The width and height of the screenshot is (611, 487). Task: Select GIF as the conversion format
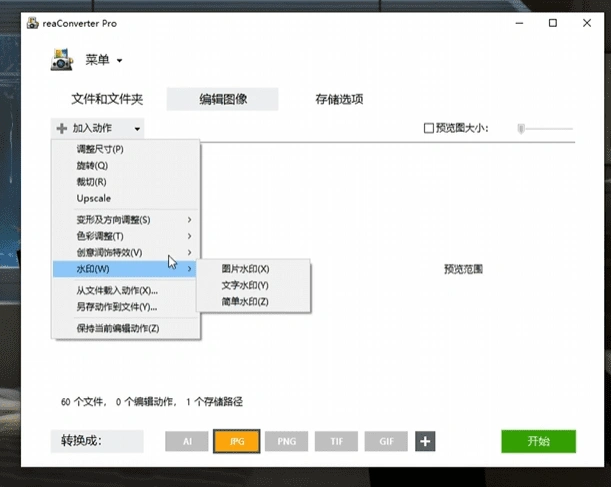click(386, 441)
